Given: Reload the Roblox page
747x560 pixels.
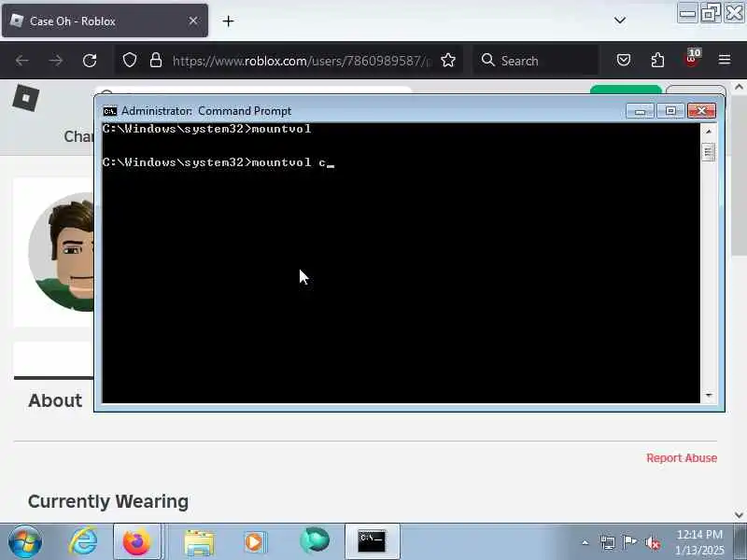Looking at the screenshot, I should pyautogui.click(x=90, y=61).
